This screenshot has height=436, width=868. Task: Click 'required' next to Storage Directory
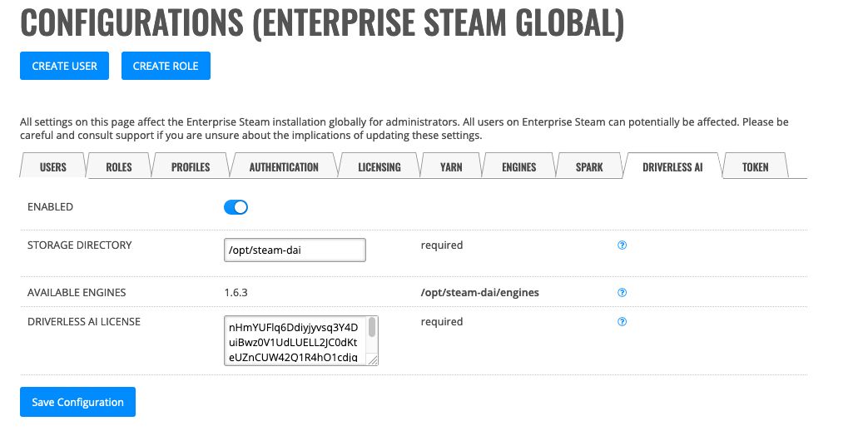pyautogui.click(x=442, y=245)
